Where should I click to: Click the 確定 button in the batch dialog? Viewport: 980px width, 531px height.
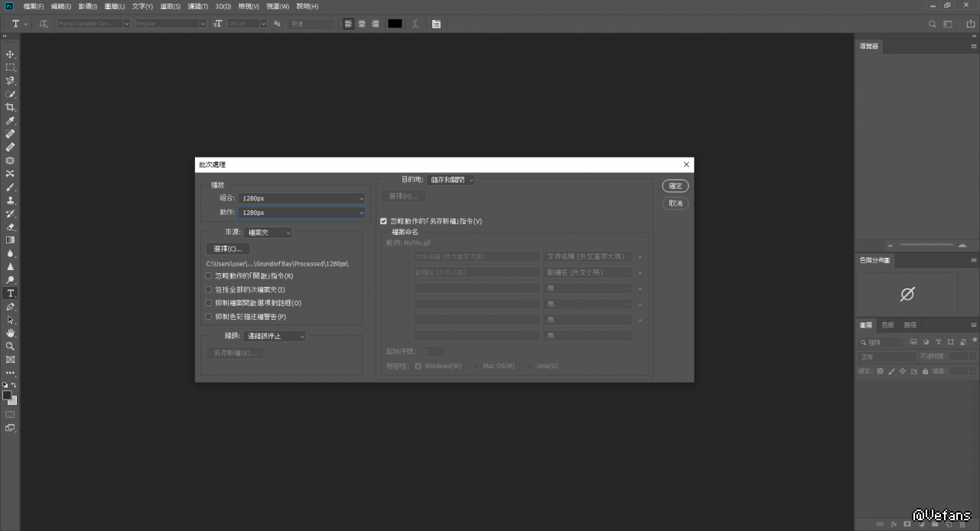tap(676, 186)
